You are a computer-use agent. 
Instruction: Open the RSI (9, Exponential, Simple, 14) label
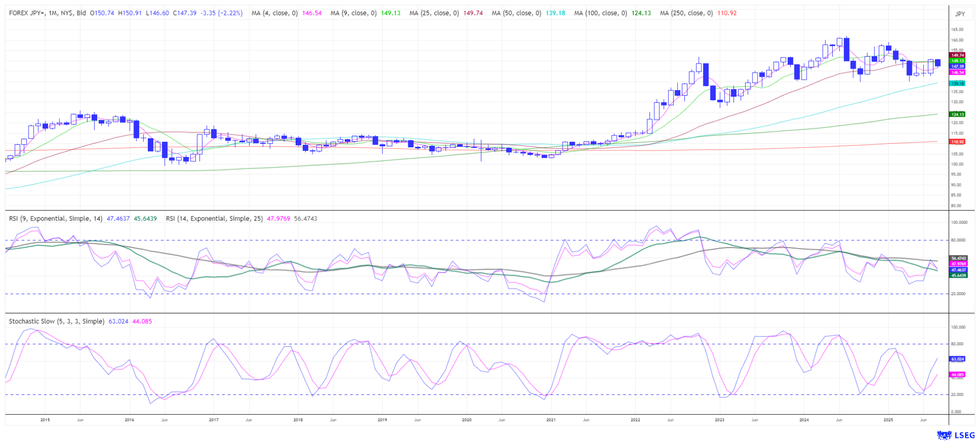[56, 218]
